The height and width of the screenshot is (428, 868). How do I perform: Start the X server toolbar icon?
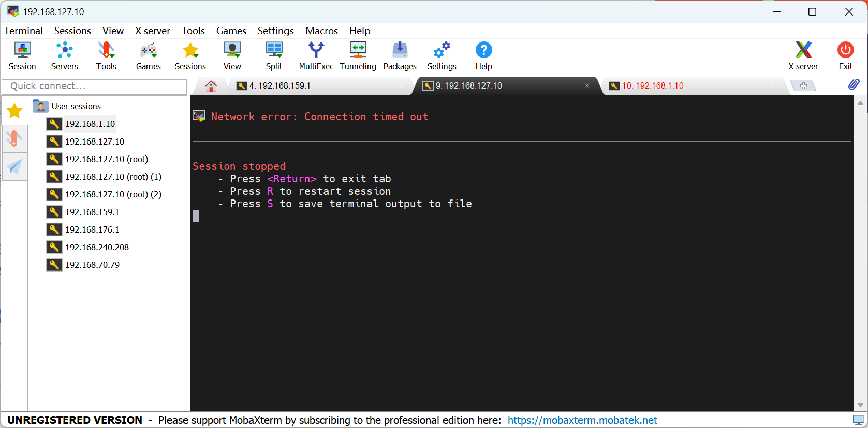pos(803,56)
